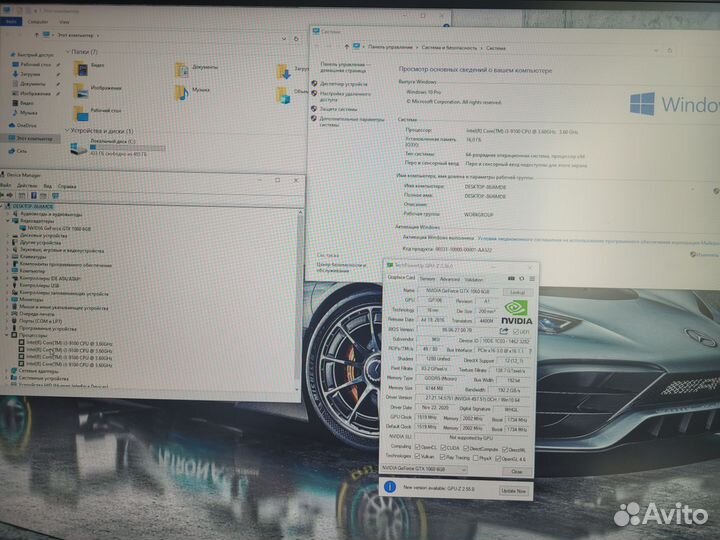Screen dimensions: 720x540
Task: Click the Device Manager forward arrow
Action: 10,196
